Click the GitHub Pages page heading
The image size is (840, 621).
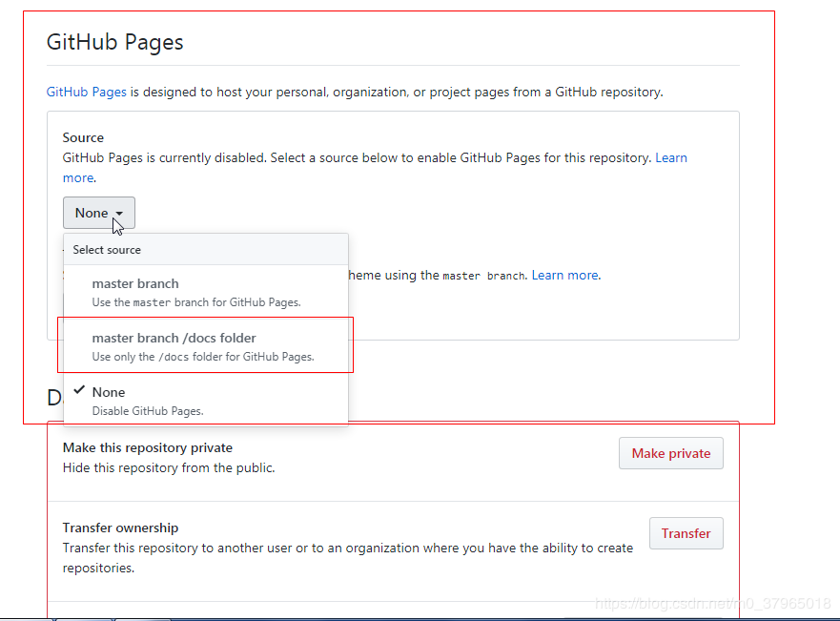(x=114, y=42)
